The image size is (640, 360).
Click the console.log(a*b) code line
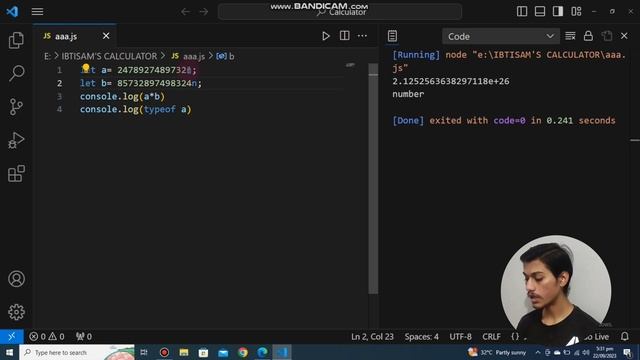point(122,96)
